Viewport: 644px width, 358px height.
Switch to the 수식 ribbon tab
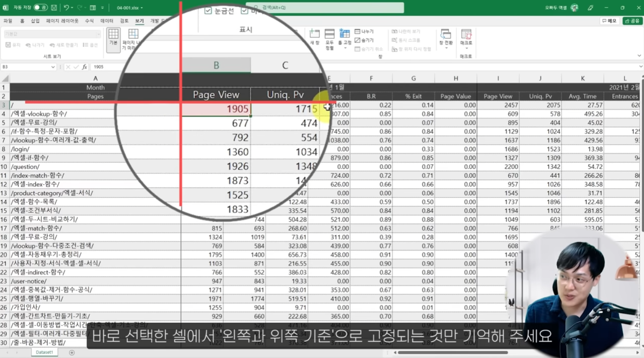pos(89,20)
